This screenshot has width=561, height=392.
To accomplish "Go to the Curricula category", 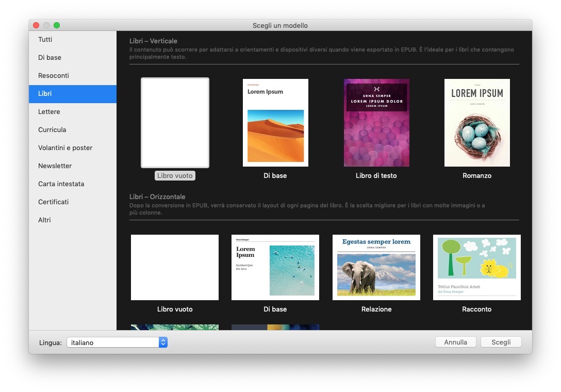I will coord(52,130).
